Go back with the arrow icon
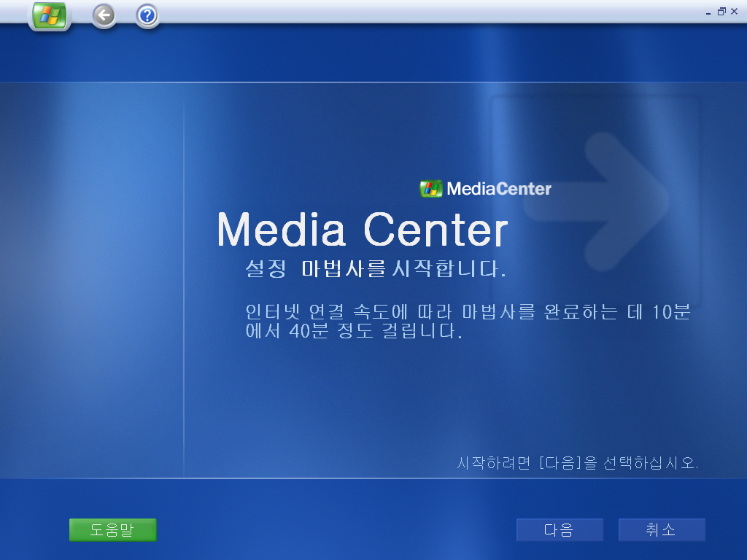This screenshot has height=560, width=747. point(104,16)
